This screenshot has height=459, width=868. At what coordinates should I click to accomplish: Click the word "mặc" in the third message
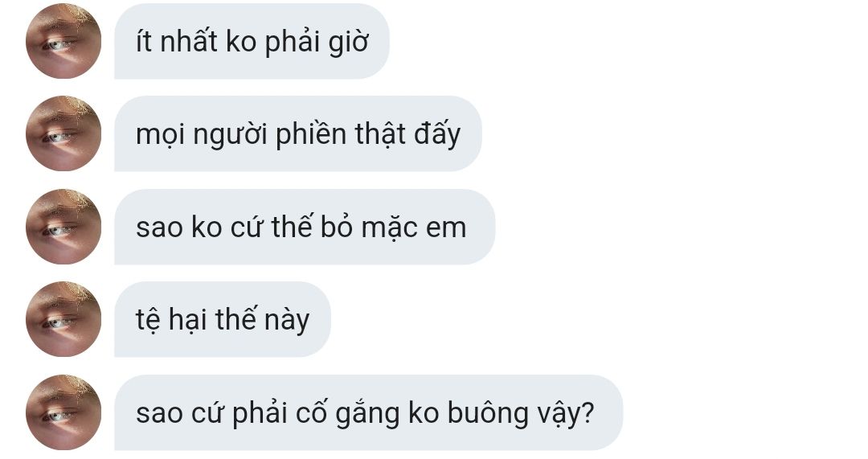click(x=389, y=228)
